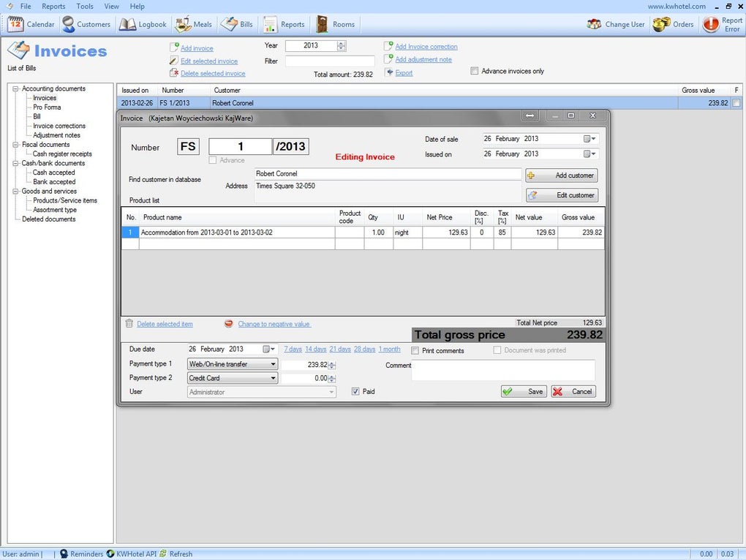
Task: Click the icon on Edit customer button
Action: [x=533, y=195]
